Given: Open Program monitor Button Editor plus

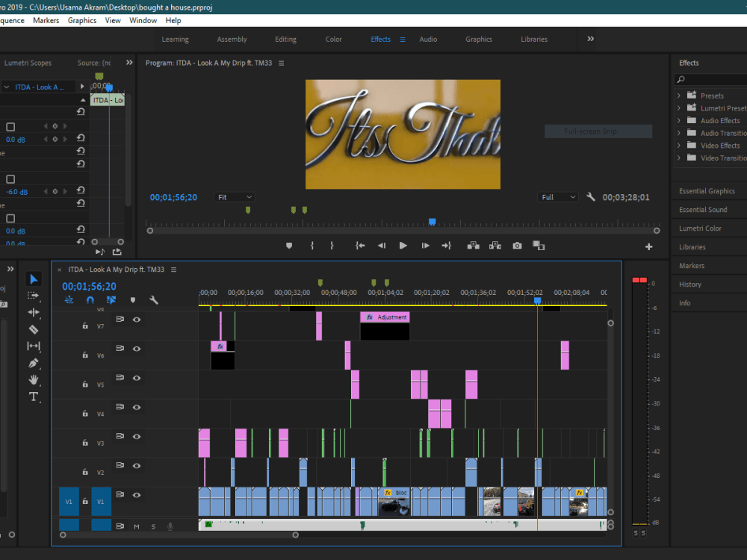Looking at the screenshot, I should [649, 246].
